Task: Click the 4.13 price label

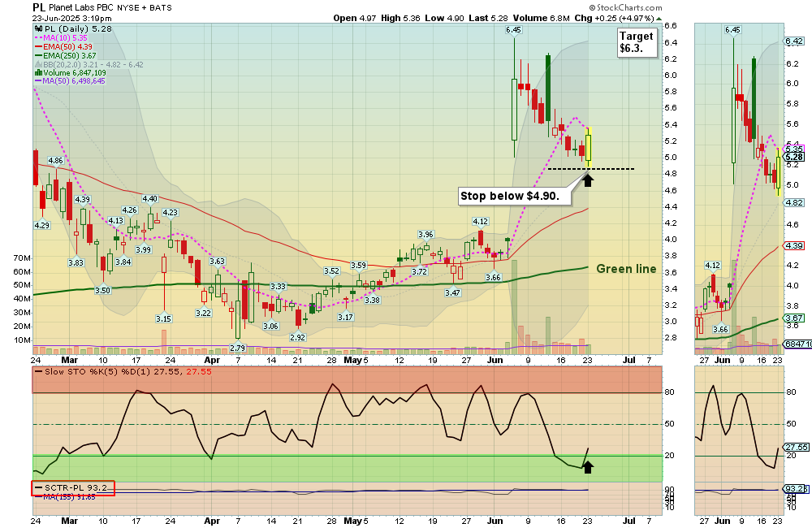Action: click(116, 221)
